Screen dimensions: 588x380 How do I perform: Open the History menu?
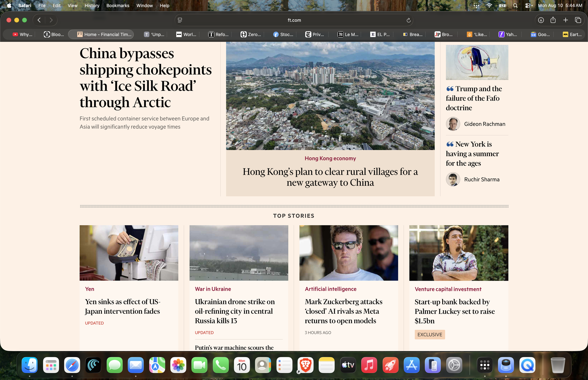pyautogui.click(x=92, y=5)
